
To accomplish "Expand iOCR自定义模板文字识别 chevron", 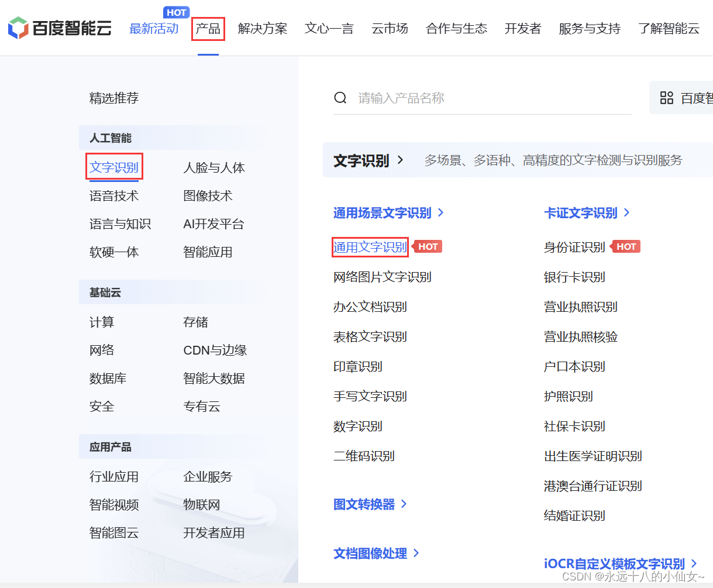I will click(x=694, y=563).
